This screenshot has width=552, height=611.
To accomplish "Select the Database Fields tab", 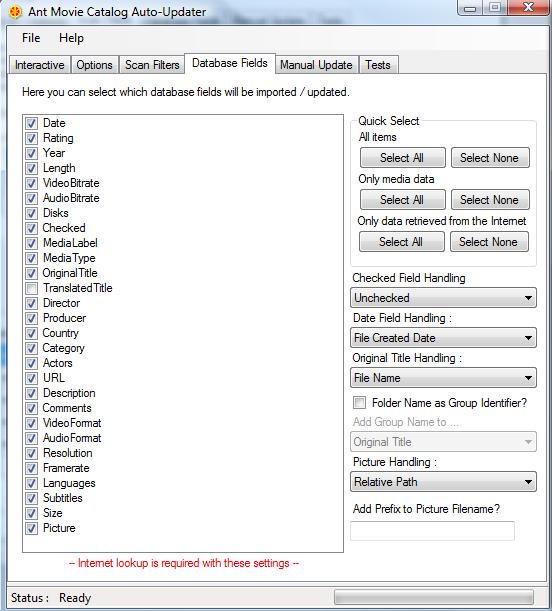I will point(230,63).
